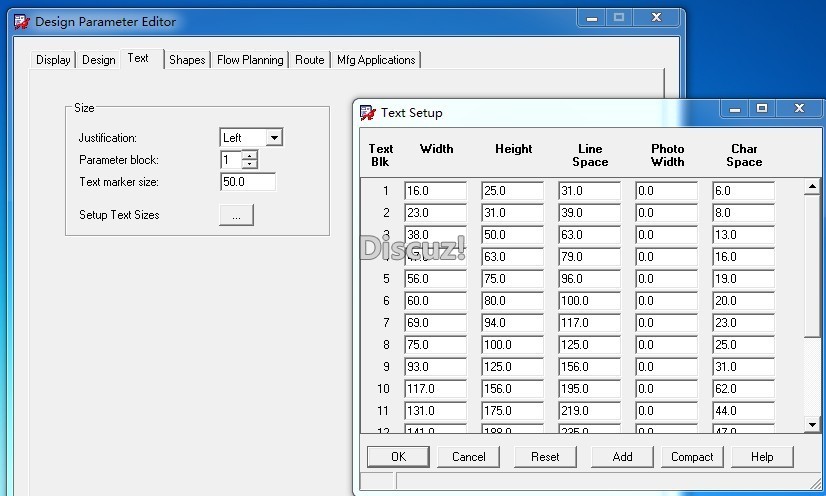The width and height of the screenshot is (826, 496).
Task: Click Height field showing 94.0
Action: 512,323
